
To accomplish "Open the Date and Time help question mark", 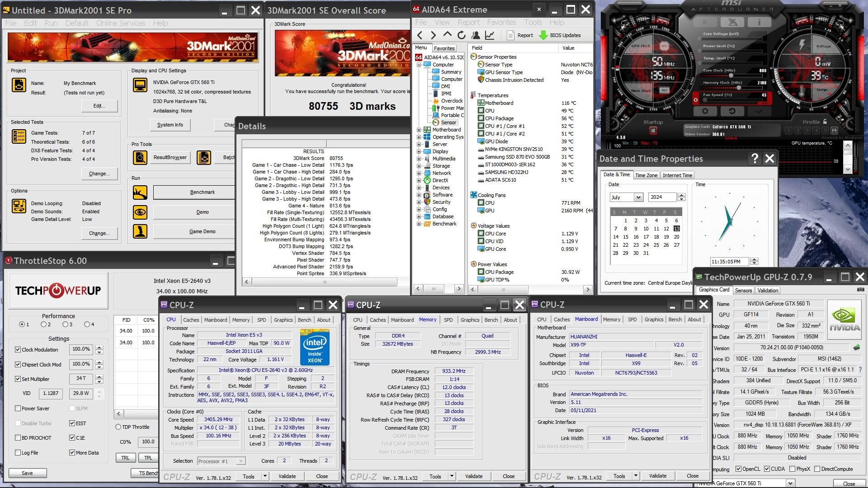I will coord(755,159).
